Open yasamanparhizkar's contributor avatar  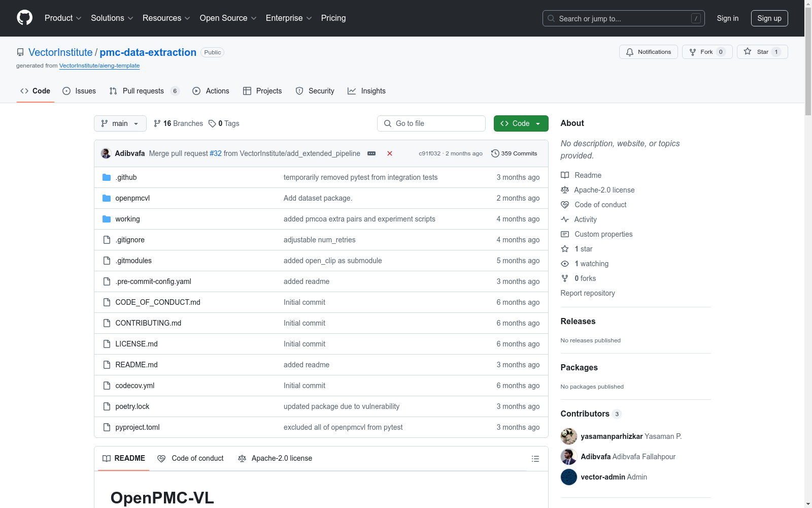pos(569,436)
